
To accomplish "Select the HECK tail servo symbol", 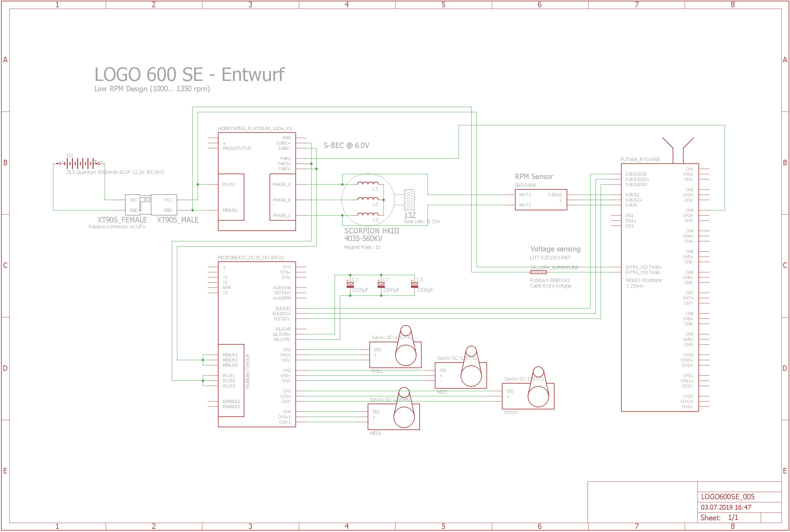I will (x=393, y=416).
